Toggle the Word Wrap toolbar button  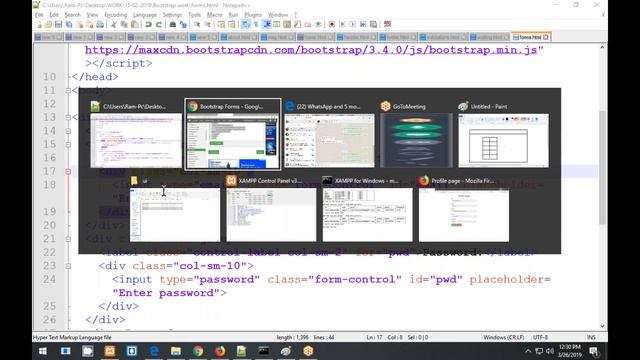coord(245,24)
